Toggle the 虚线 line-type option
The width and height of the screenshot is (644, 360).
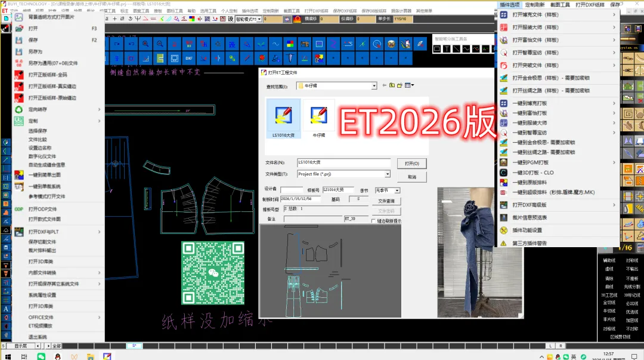(609, 269)
